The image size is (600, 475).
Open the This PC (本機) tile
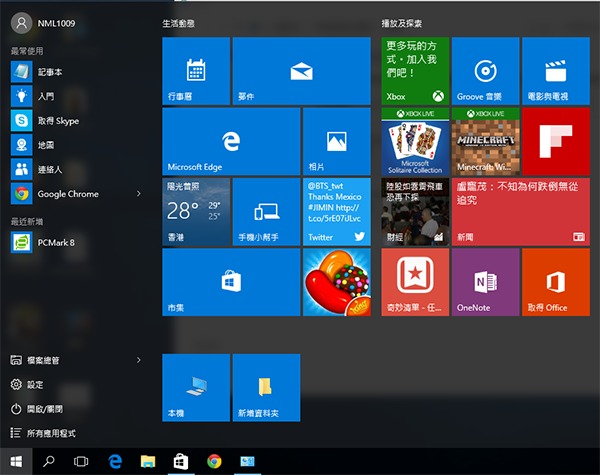point(196,388)
